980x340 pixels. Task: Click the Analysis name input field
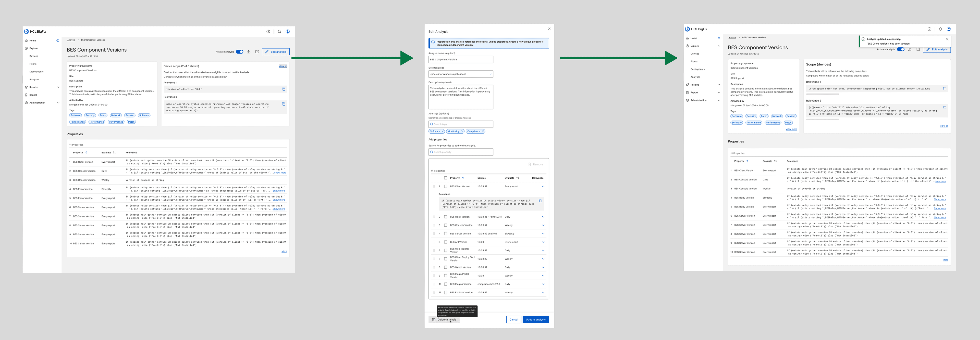461,60
